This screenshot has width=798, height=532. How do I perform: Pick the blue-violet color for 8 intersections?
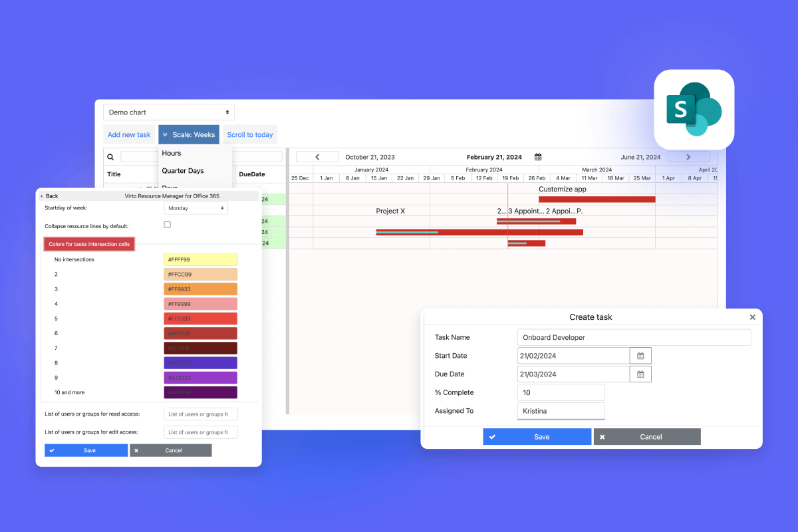pyautogui.click(x=200, y=363)
